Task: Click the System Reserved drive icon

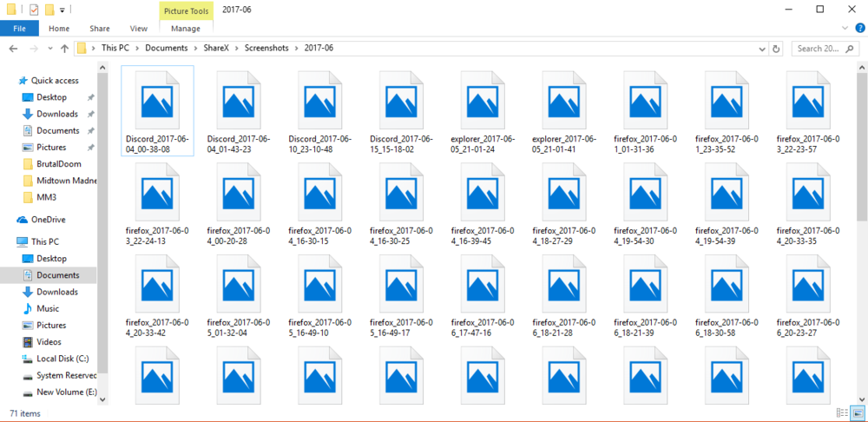Action: [27, 376]
